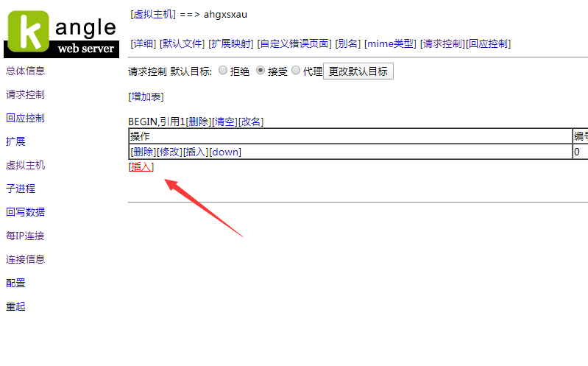This screenshot has width=588, height=366.
Task: Select the 接受 radio button
Action: click(x=261, y=71)
